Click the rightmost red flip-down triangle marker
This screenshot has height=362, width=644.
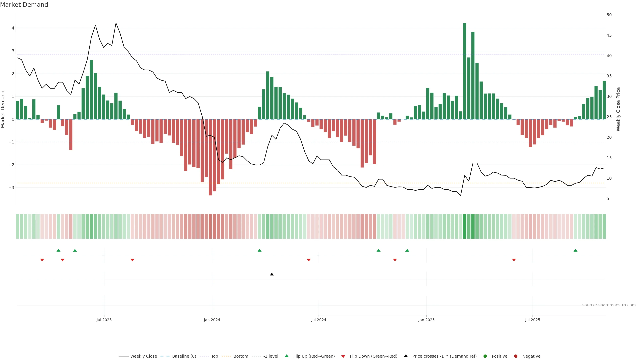(514, 260)
